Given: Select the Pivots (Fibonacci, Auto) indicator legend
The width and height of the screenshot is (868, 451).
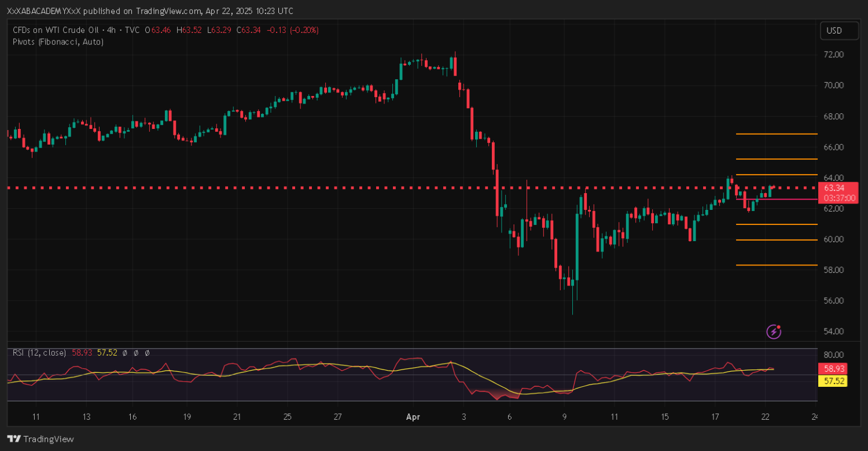Looking at the screenshot, I should pos(58,42).
